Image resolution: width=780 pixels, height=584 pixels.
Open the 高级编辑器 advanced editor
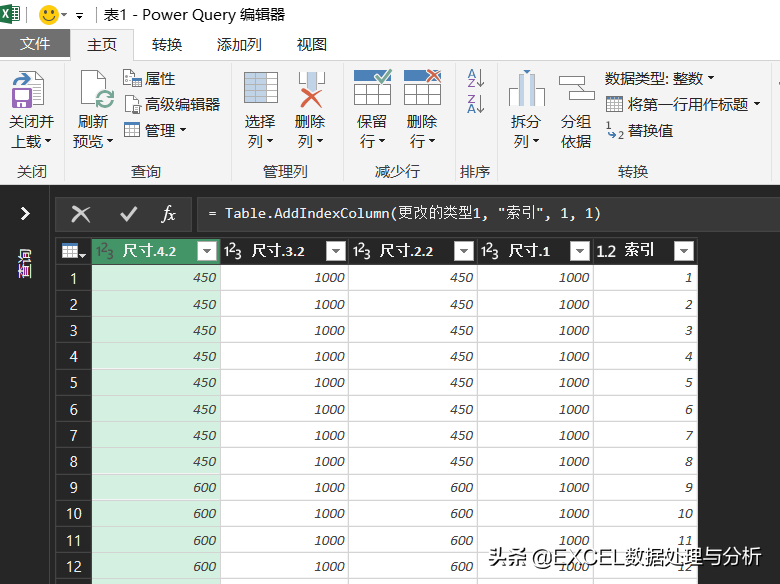(x=172, y=104)
